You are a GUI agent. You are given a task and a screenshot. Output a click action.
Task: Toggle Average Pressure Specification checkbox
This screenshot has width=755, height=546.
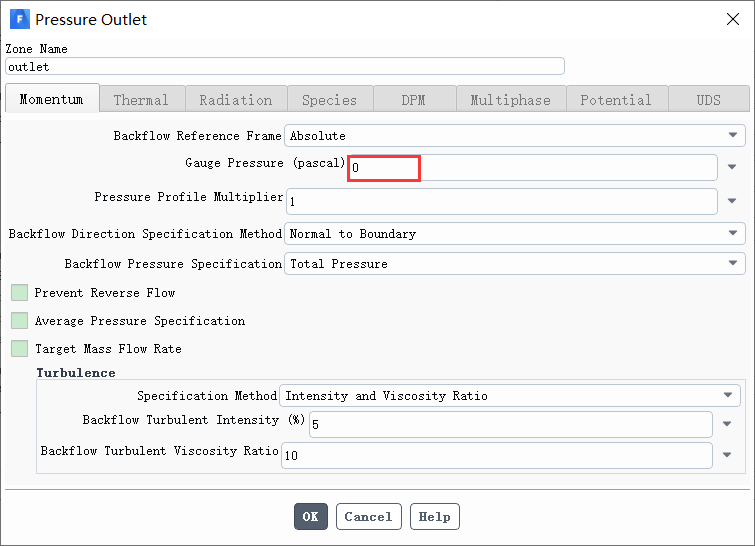coord(19,320)
